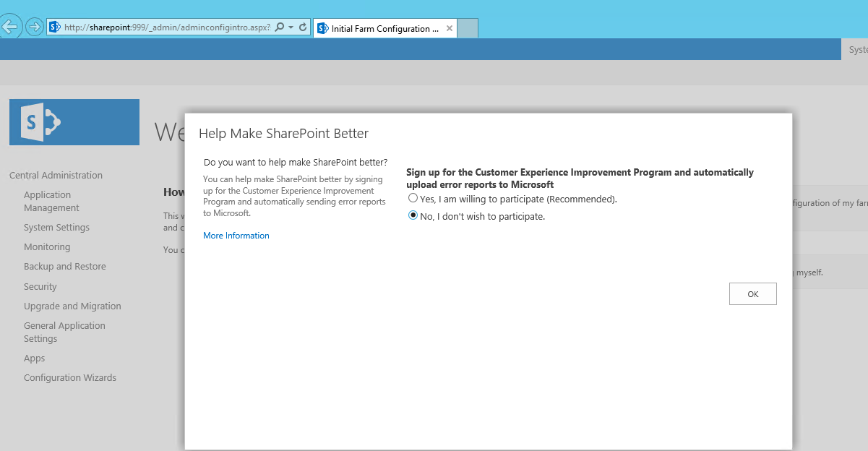
Task: Click the search magnifier in address bar
Action: pos(280,27)
